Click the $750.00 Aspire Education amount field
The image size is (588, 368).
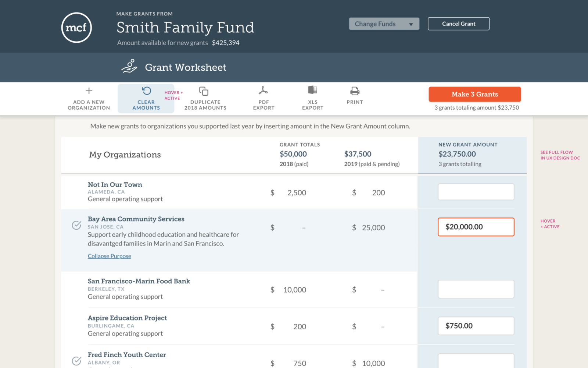pos(476,326)
